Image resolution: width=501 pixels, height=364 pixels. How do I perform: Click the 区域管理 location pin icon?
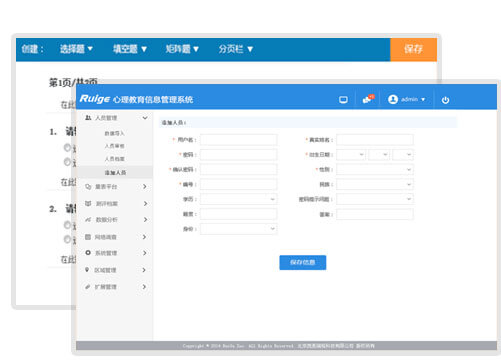point(87,270)
